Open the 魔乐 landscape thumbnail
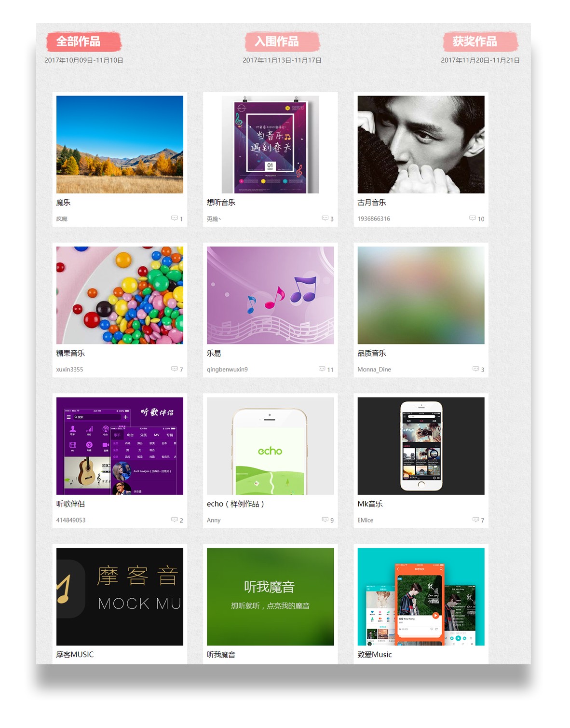570x728 pixels. [120, 144]
